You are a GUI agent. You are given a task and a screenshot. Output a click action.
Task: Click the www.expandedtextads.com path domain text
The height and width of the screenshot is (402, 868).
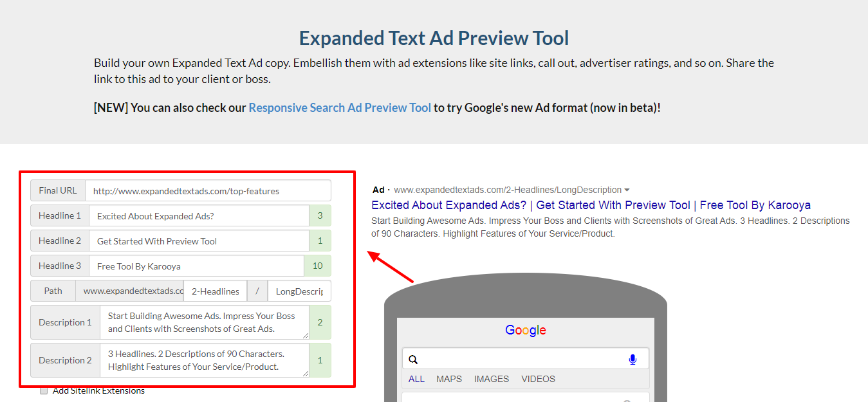(x=130, y=291)
